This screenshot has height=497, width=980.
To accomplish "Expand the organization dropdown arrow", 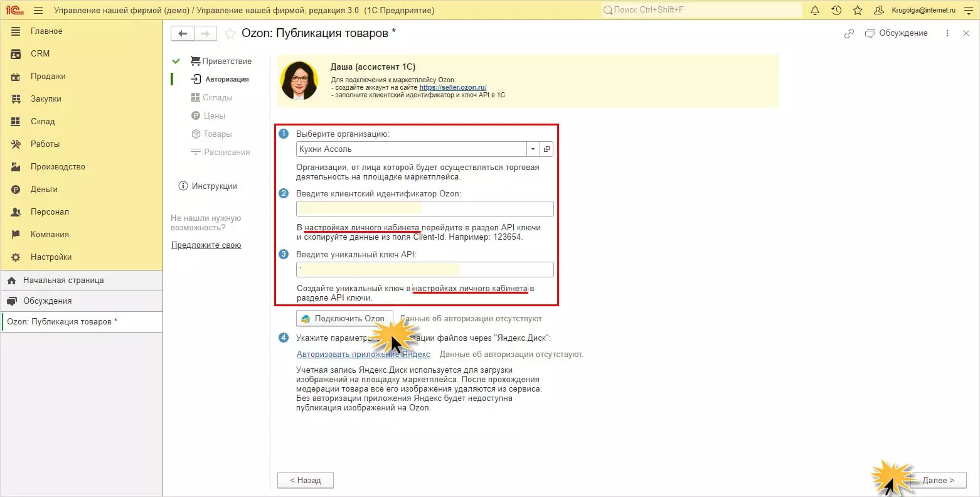I will [533, 149].
